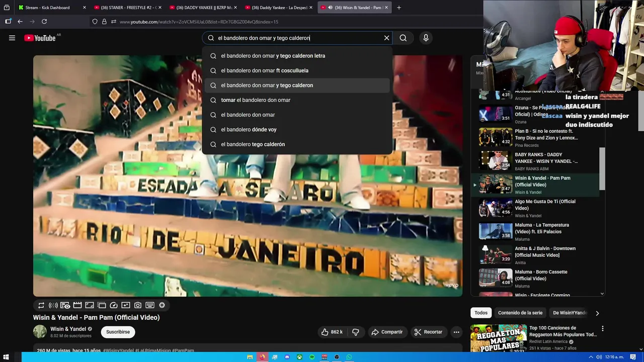This screenshot has height=362, width=644.
Task: Toggle cinema mode clapperboard icon
Action: click(77, 305)
